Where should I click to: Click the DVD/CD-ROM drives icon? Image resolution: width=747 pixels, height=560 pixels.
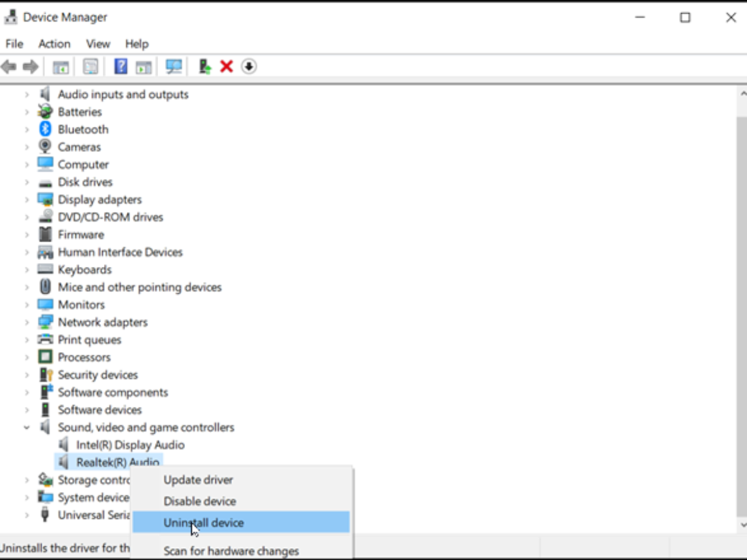[x=45, y=217]
